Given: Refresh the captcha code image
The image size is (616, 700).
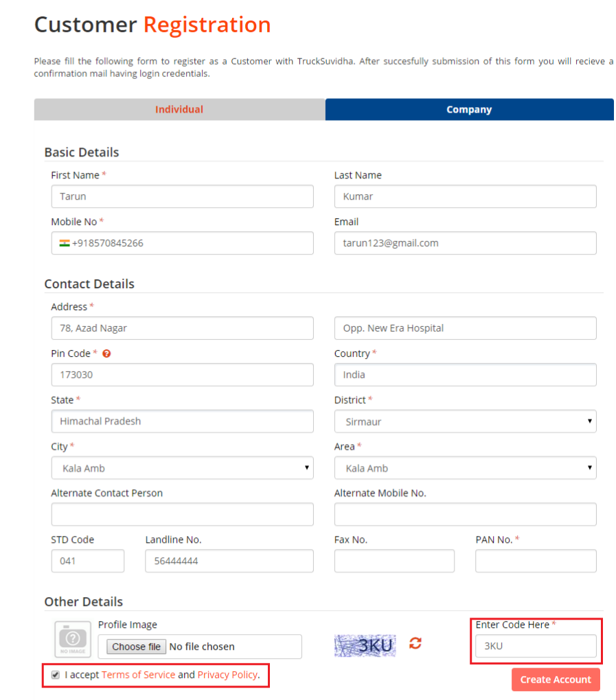Looking at the screenshot, I should coord(415,643).
